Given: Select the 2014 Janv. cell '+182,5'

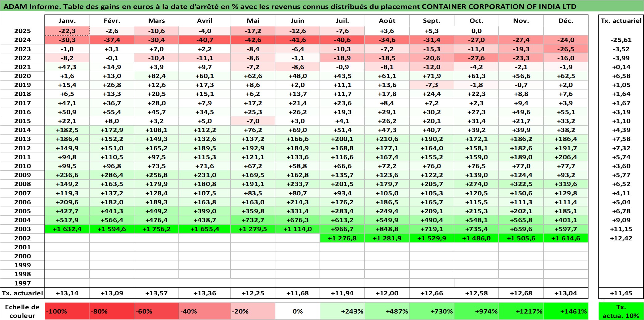Looking at the screenshot, I should [x=67, y=130].
